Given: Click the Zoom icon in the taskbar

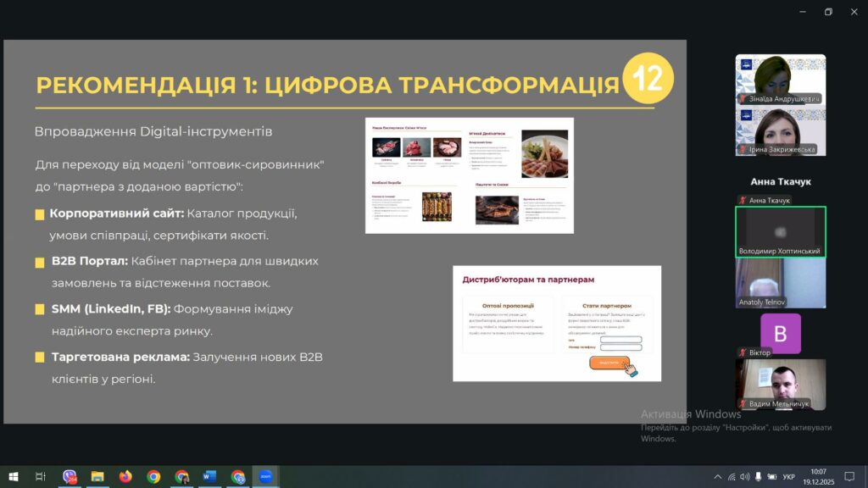Looking at the screenshot, I should 265,477.
